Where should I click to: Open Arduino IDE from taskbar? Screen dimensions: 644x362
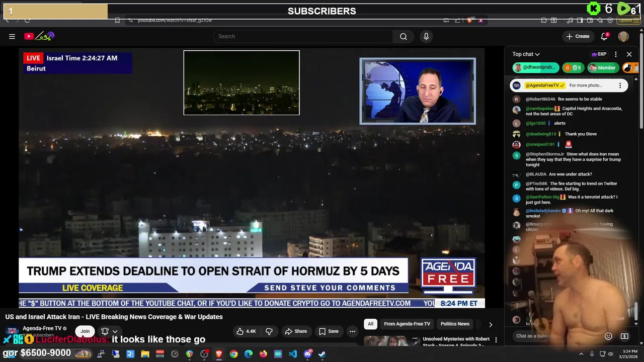[278, 354]
